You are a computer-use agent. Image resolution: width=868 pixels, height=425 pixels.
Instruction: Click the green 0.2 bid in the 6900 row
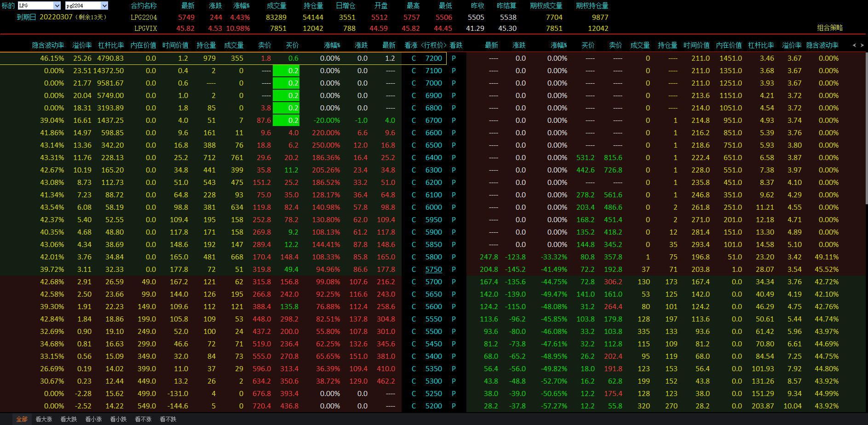click(x=286, y=96)
